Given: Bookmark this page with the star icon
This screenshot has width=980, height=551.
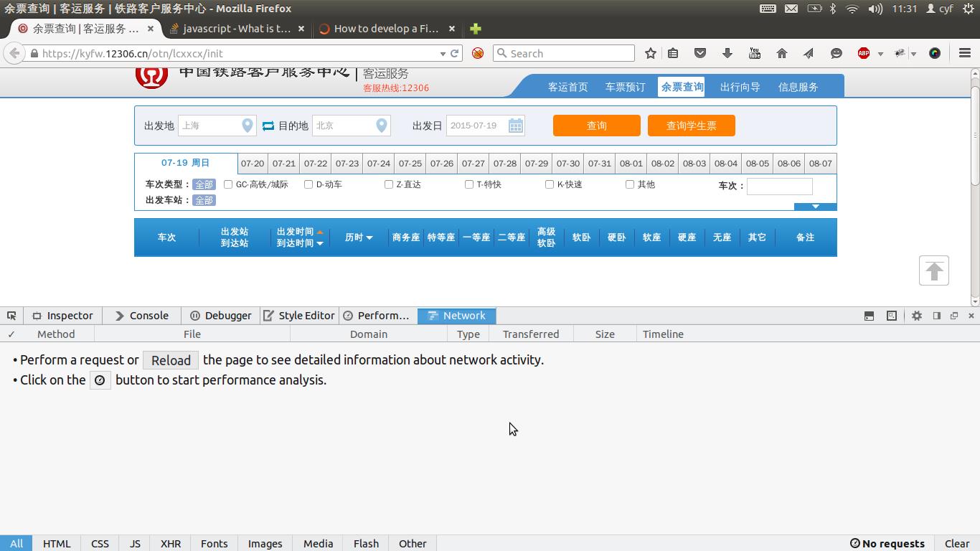Looking at the screenshot, I should [651, 53].
